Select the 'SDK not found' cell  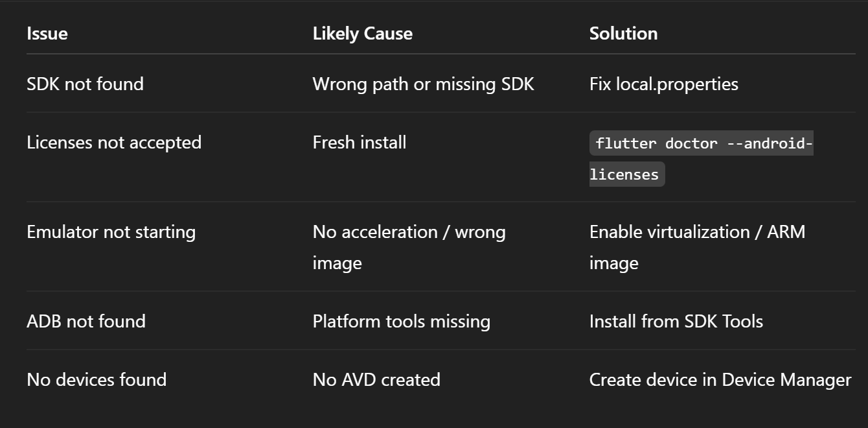coord(85,84)
